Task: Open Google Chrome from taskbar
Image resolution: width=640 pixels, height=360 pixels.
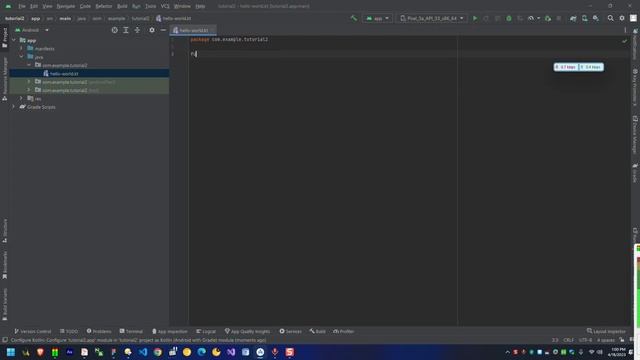Action: tap(158, 352)
